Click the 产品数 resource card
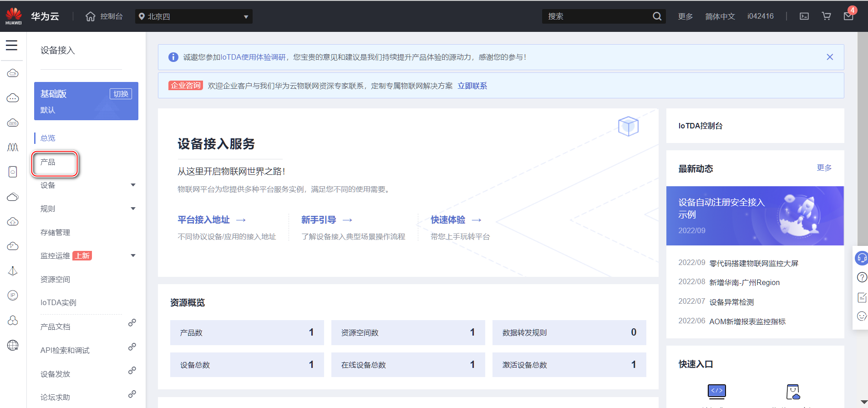The width and height of the screenshot is (868, 408). [247, 332]
